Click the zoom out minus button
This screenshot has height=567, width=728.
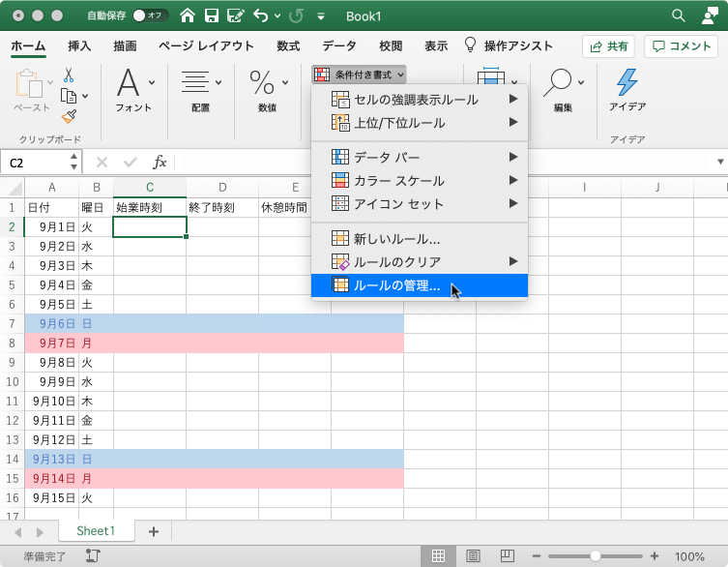[x=537, y=555]
